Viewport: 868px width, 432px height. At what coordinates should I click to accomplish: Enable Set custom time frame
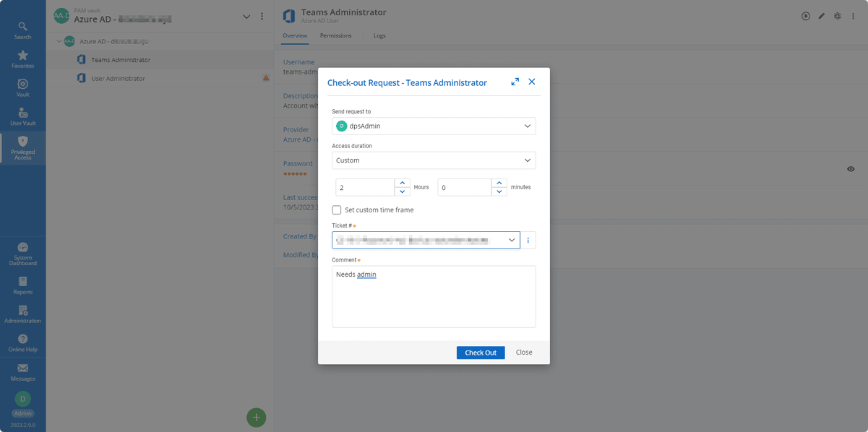pos(336,209)
